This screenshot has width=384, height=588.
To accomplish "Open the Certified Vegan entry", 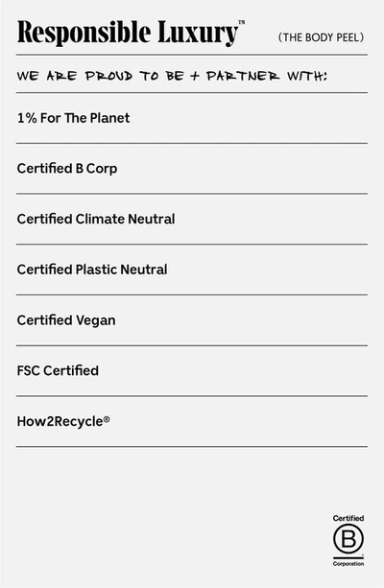I will click(x=191, y=320).
